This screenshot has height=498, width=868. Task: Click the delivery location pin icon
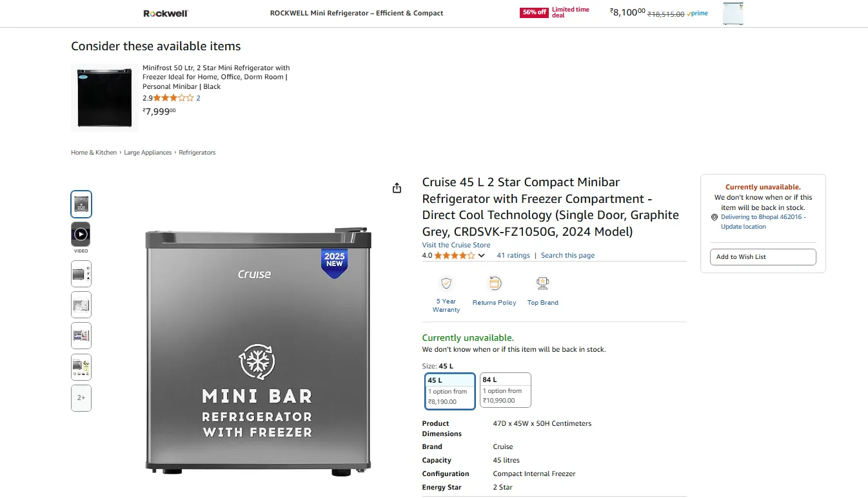[x=715, y=218]
